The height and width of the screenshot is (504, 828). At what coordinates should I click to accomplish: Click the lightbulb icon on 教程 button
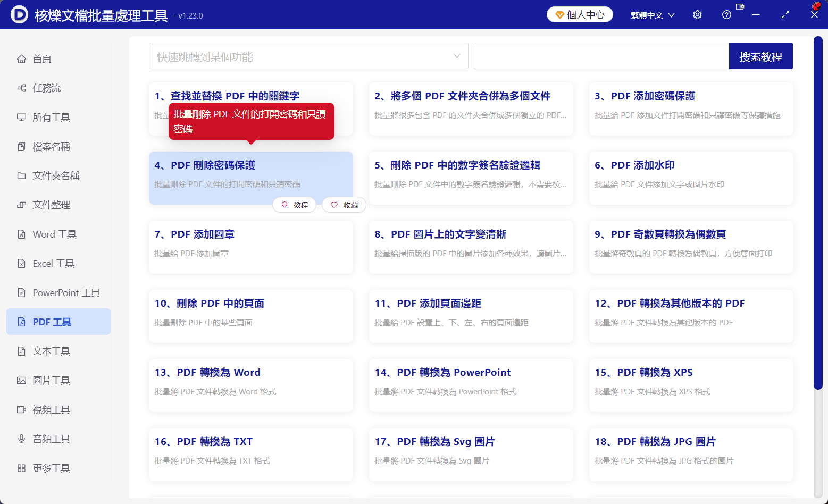point(285,205)
